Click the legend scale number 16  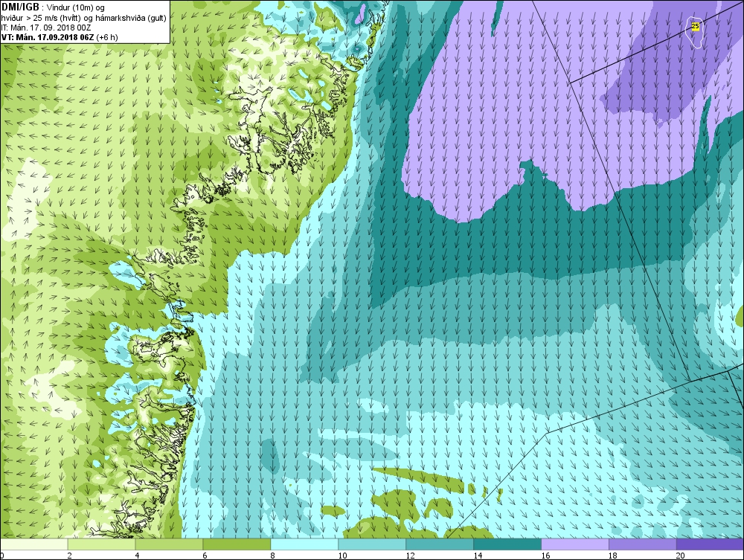(545, 556)
